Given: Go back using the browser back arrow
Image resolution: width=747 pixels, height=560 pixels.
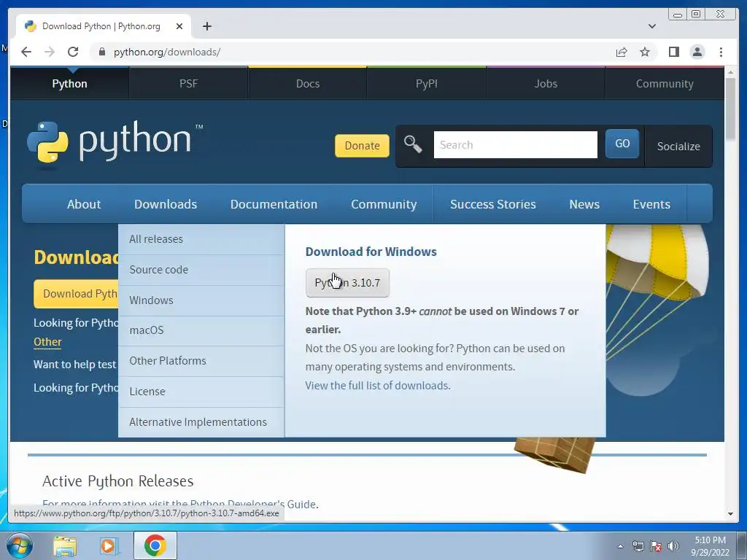Looking at the screenshot, I should 26,52.
